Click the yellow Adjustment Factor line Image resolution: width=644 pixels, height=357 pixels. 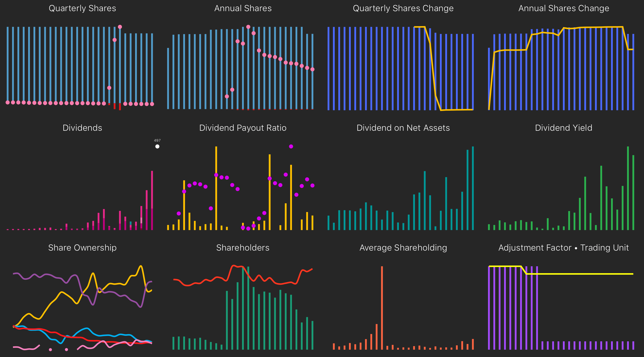click(583, 274)
